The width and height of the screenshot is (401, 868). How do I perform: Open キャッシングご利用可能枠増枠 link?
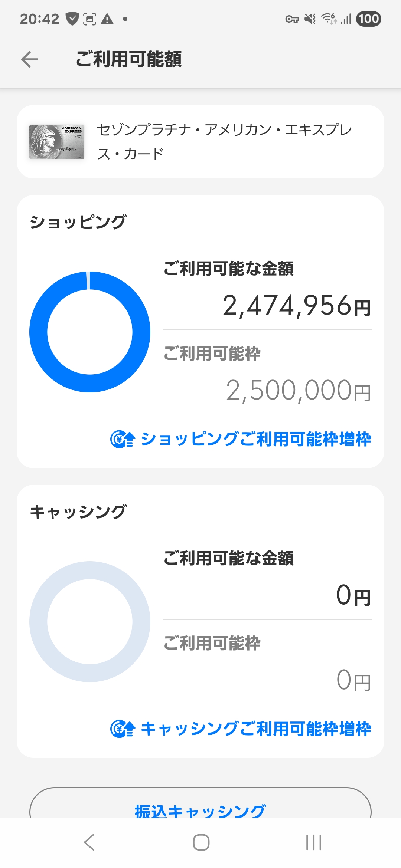(x=255, y=729)
